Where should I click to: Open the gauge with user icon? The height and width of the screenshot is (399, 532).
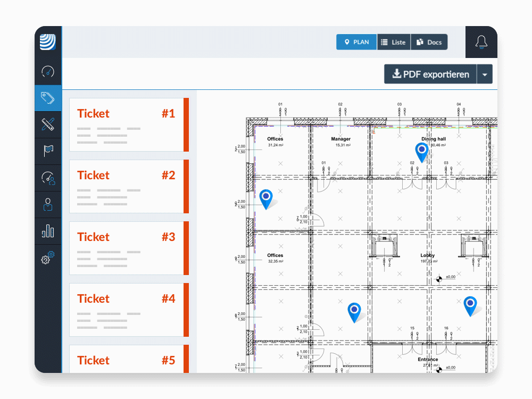(48, 178)
